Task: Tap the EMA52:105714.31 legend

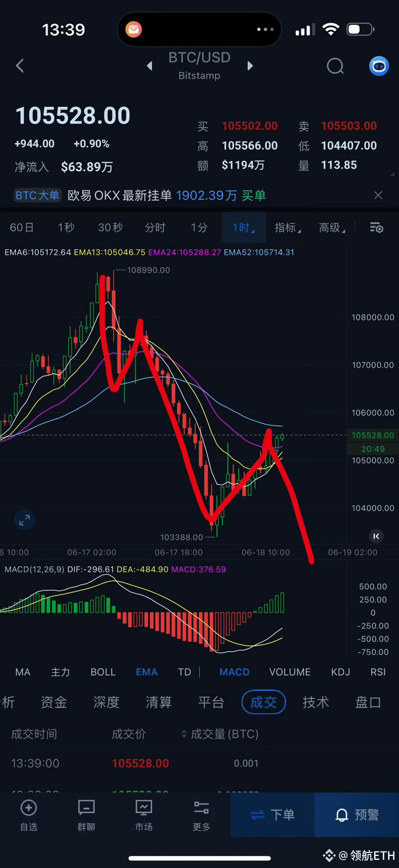Action: pos(259,253)
